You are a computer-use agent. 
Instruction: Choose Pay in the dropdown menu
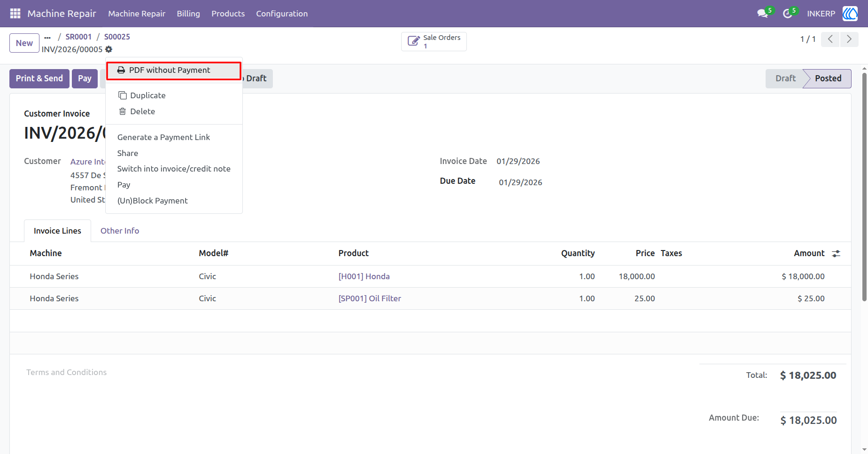[x=174, y=185]
